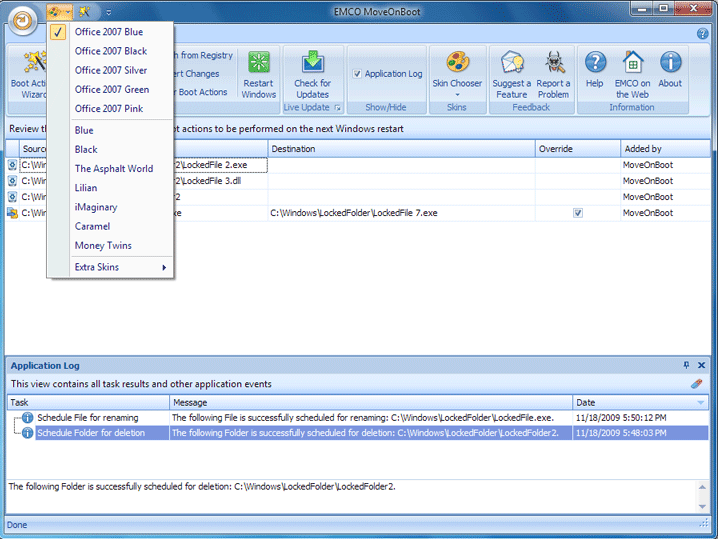The width and height of the screenshot is (718, 539).
Task: Click the action icon of the LockedFile 3.dll row
Action: click(x=12, y=181)
